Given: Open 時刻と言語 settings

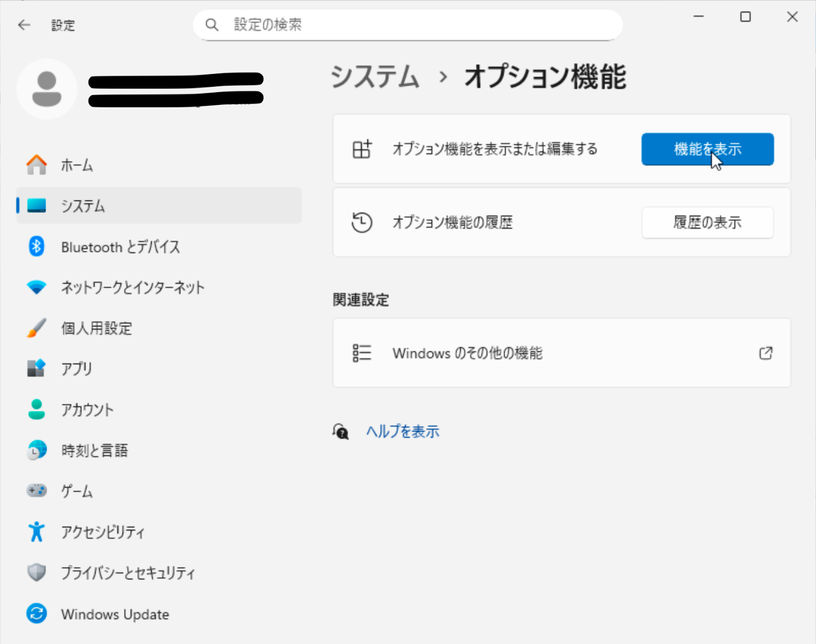Looking at the screenshot, I should click(159, 451).
